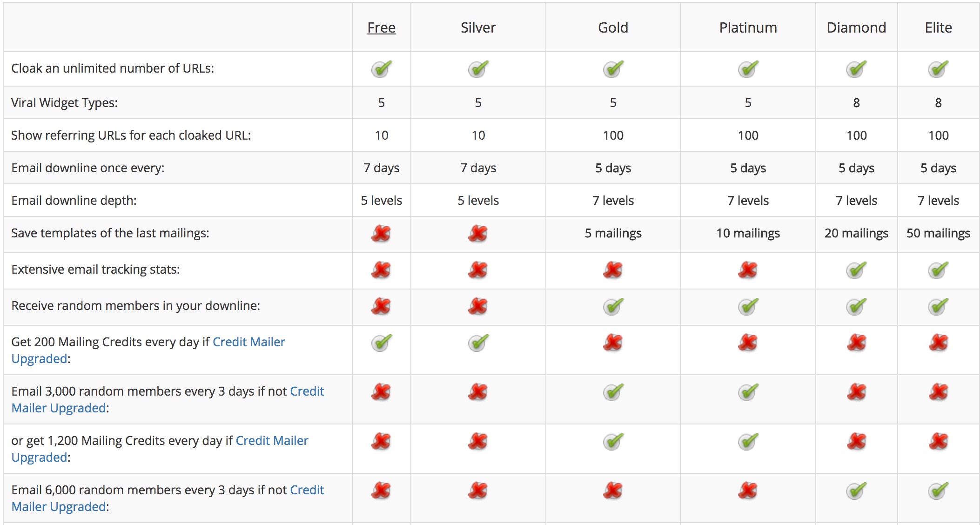This screenshot has width=980, height=525.
Task: Click Platinum red X for Email 6,000 random members
Action: click(x=748, y=491)
